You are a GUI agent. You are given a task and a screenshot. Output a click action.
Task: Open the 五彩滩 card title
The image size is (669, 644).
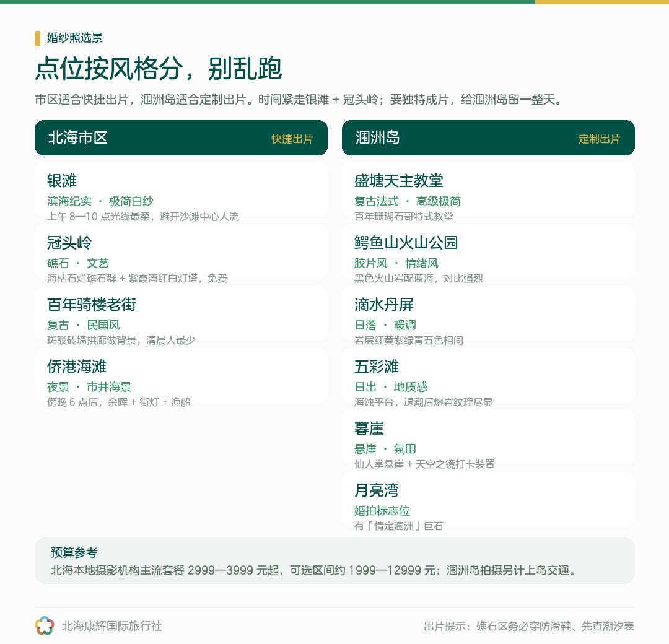[x=377, y=367]
